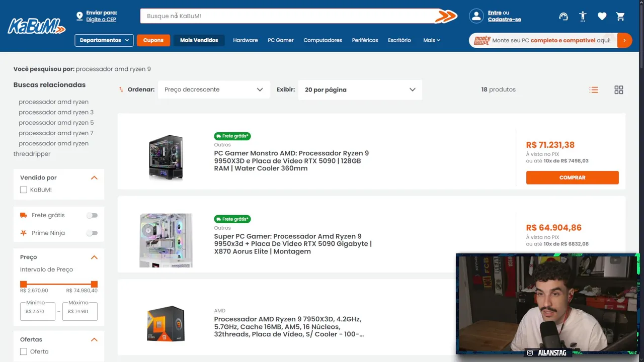Screen dimensions: 644x362
Task: Click related search processador amd ryzen 5
Action: [x=56, y=123]
